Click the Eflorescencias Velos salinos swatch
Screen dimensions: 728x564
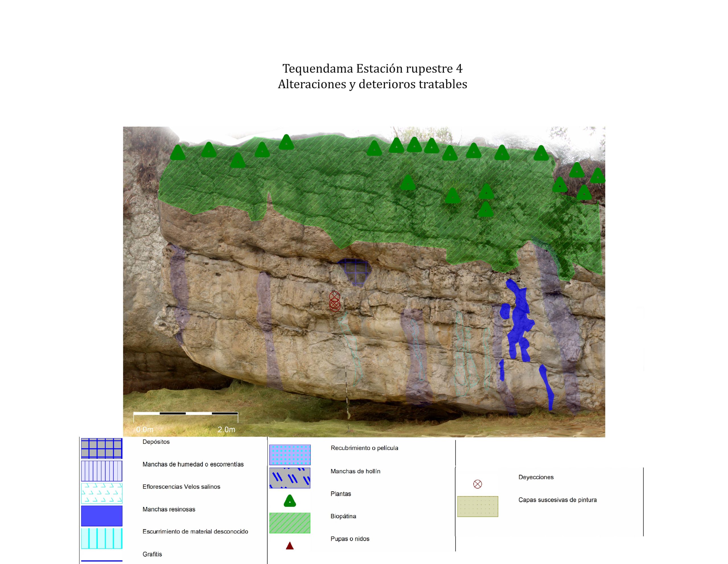[x=102, y=493]
